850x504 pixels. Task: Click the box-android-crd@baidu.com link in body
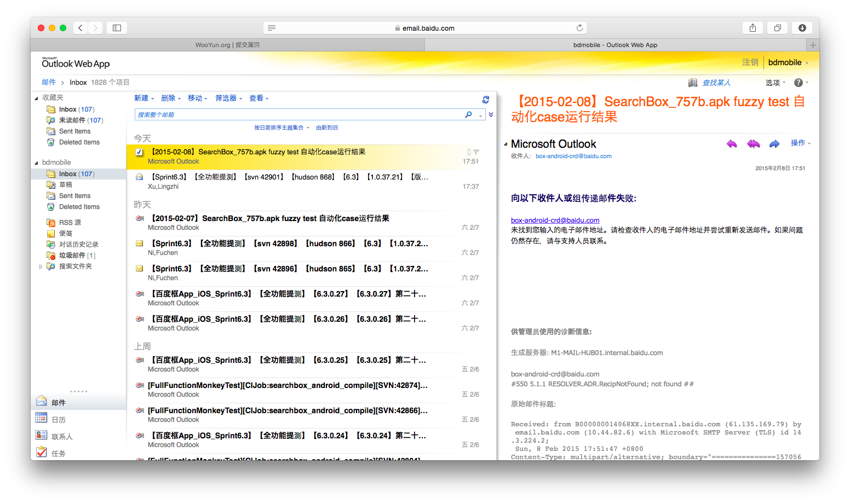(555, 220)
